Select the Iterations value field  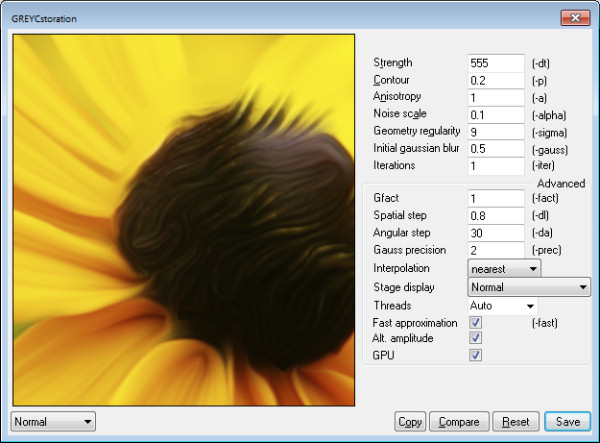(496, 166)
